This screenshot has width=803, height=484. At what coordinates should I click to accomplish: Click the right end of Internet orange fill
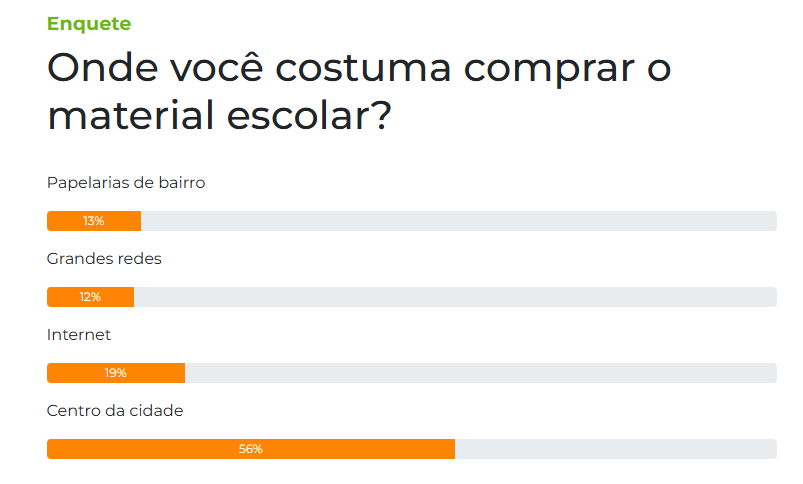click(181, 373)
